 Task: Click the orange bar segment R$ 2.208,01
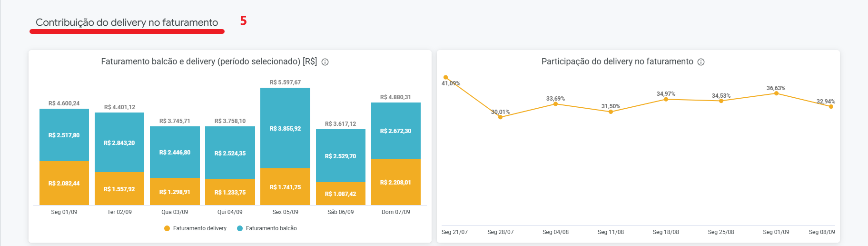395,182
